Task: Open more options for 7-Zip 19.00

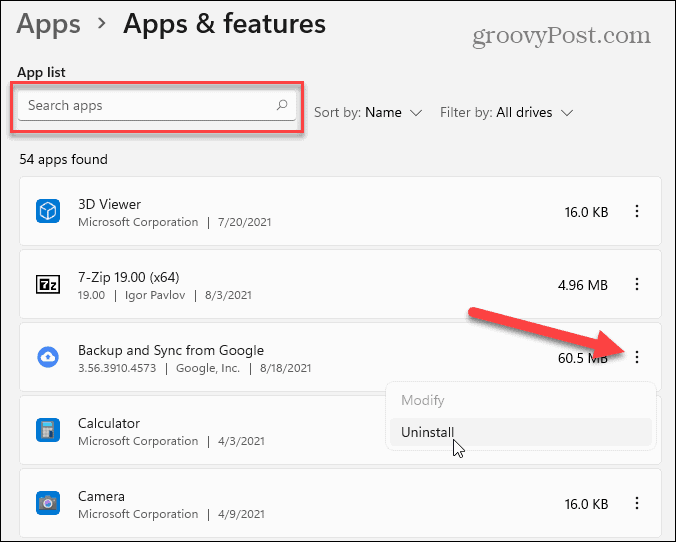Action: click(x=637, y=284)
